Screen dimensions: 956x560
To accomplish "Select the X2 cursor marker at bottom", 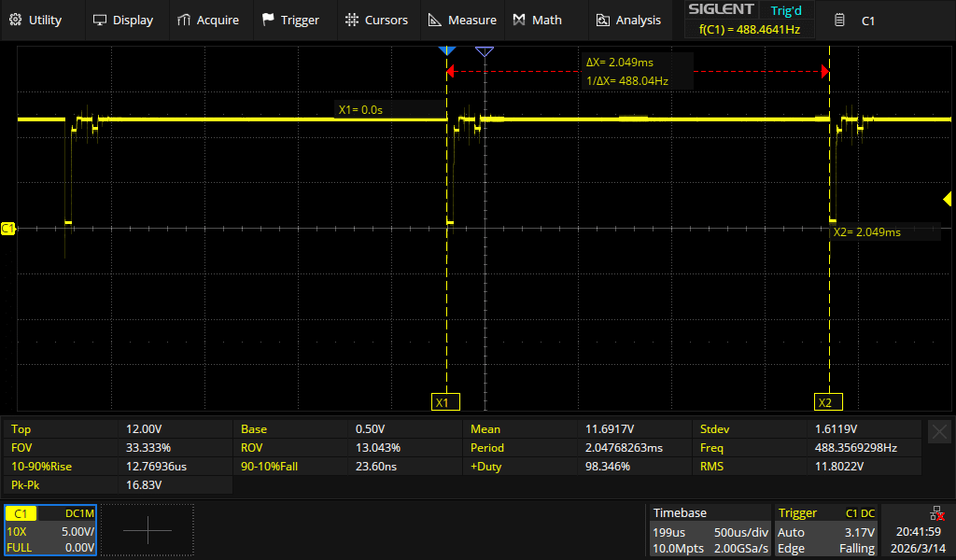I will click(x=824, y=402).
